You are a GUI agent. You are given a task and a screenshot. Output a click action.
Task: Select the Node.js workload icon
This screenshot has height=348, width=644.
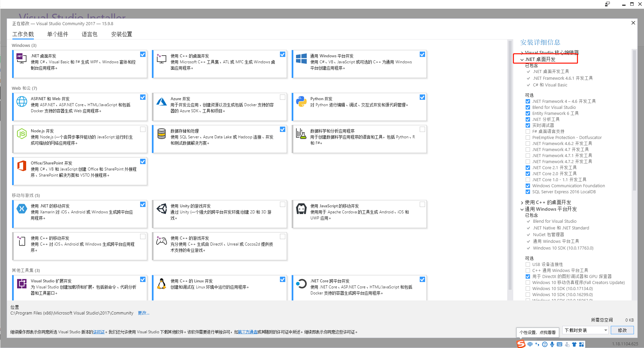click(x=21, y=133)
